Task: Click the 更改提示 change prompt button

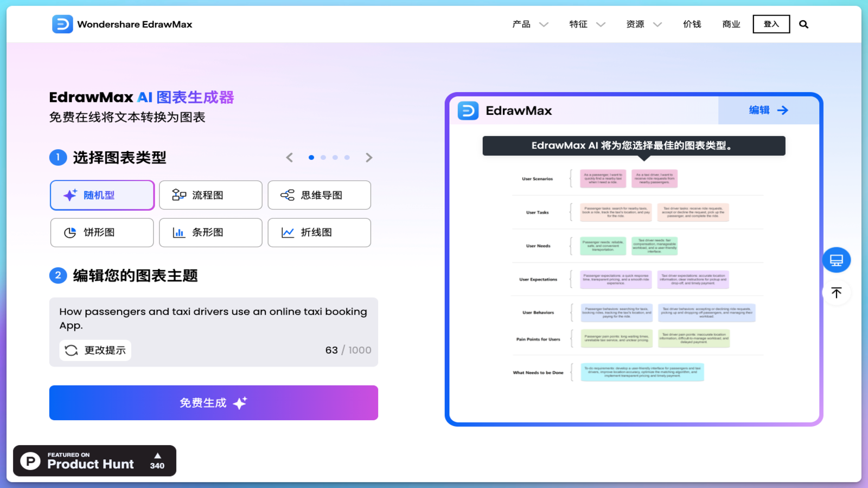Action: pyautogui.click(x=95, y=350)
